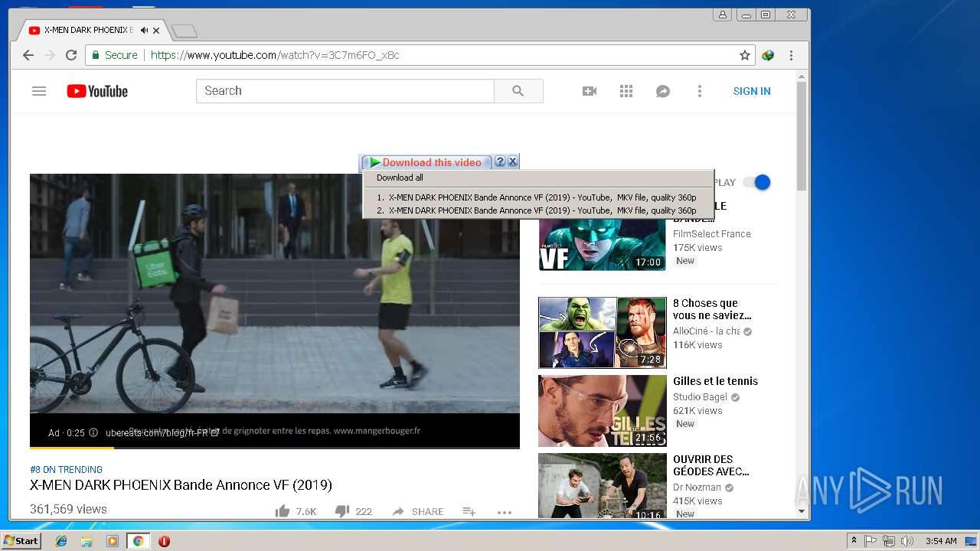Mute the tab via speaker icon
This screenshot has height=551, width=980.
click(144, 31)
